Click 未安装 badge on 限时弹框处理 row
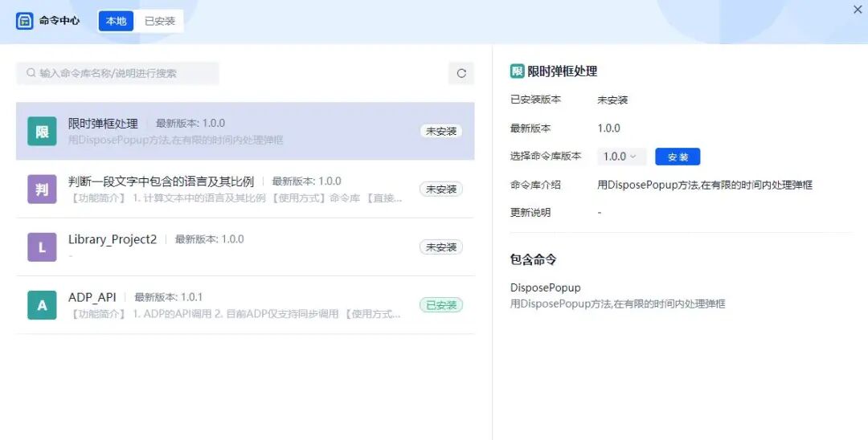Image resolution: width=868 pixels, height=440 pixels. click(441, 132)
